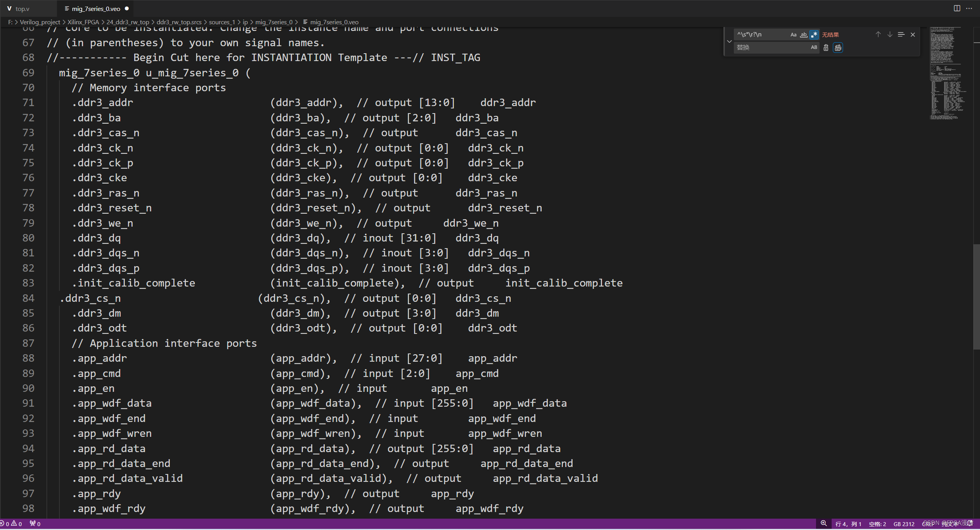Go to previous match arrow
The width and height of the screenshot is (980, 530).
coord(878,34)
